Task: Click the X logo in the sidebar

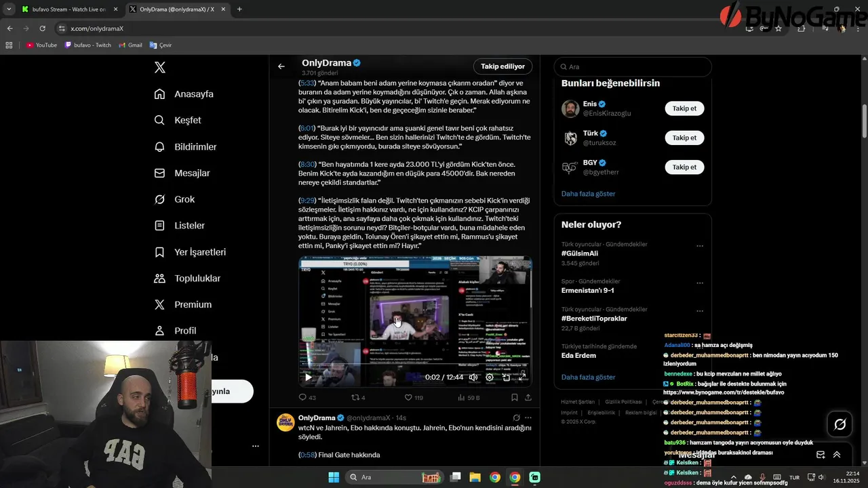Action: (160, 67)
